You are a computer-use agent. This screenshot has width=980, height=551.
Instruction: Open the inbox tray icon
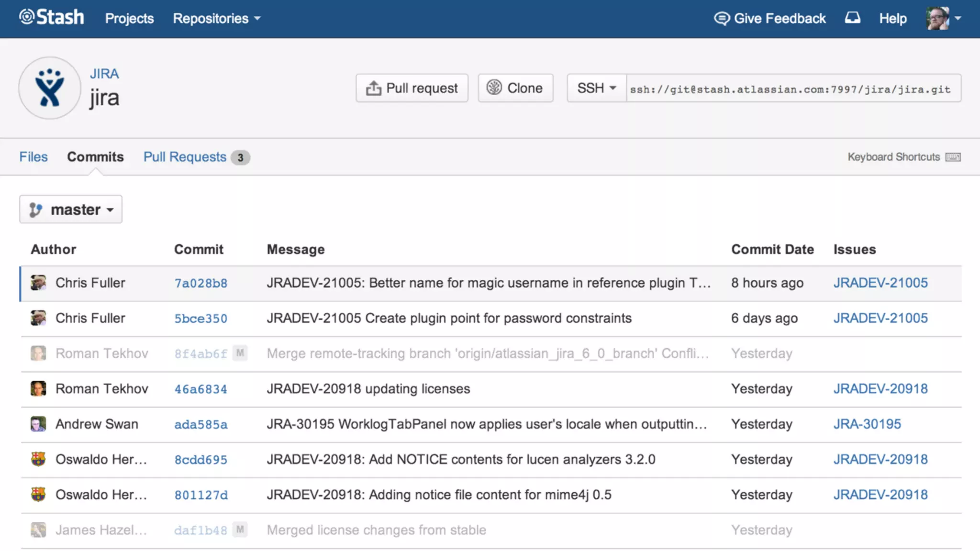point(852,18)
